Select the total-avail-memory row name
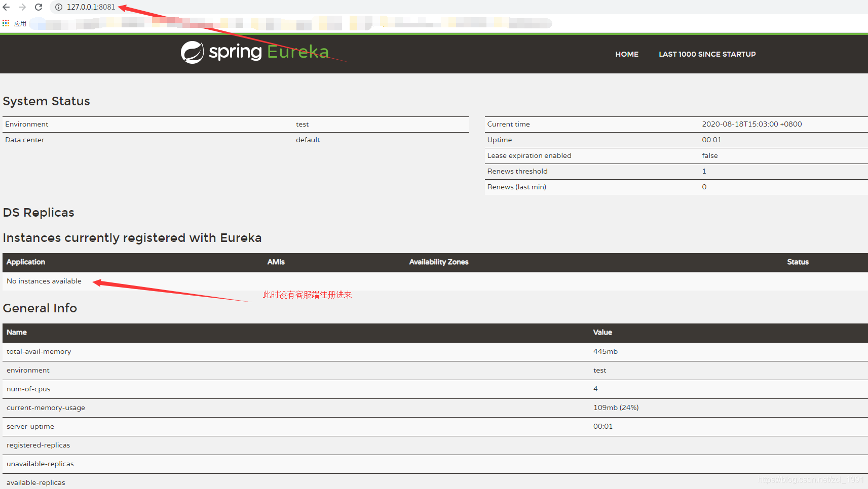The height and width of the screenshot is (489, 868). coord(39,351)
